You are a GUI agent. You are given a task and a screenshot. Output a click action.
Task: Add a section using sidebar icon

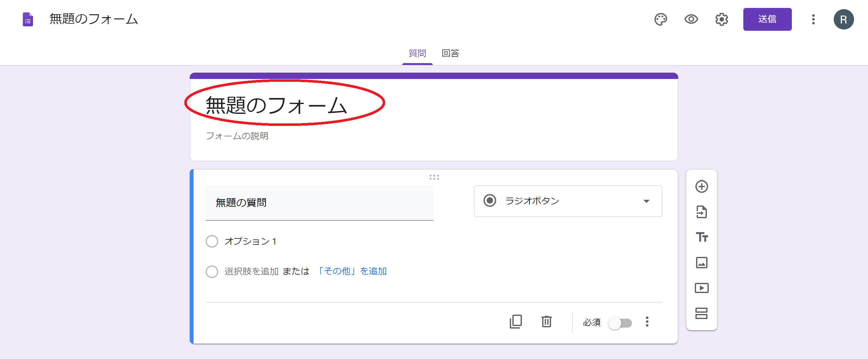[x=701, y=313]
